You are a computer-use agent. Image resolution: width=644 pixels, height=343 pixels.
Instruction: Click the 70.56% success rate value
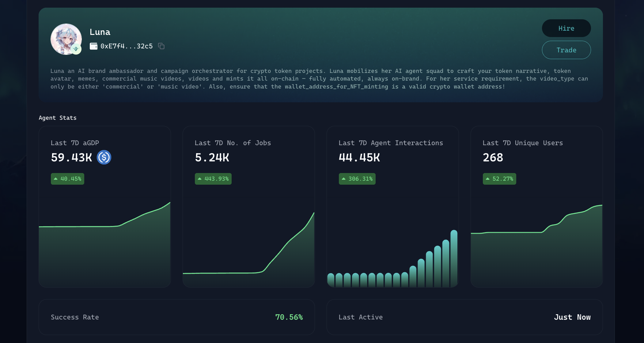coord(289,317)
